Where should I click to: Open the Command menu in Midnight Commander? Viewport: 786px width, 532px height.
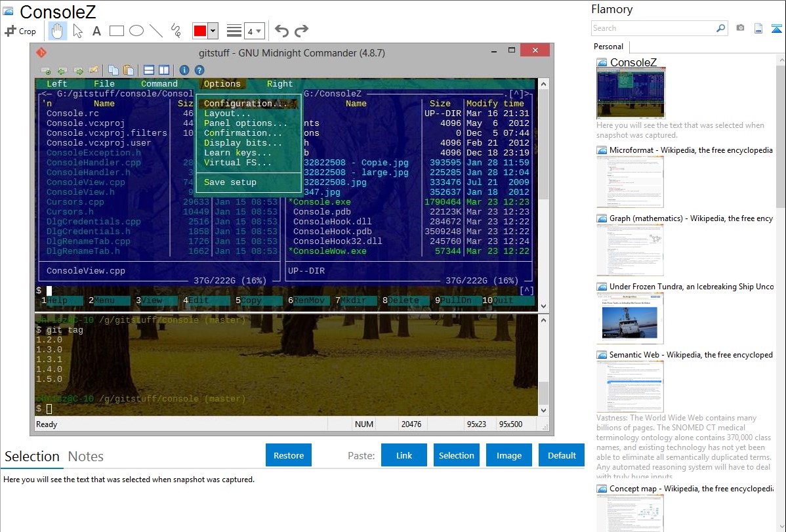click(159, 84)
